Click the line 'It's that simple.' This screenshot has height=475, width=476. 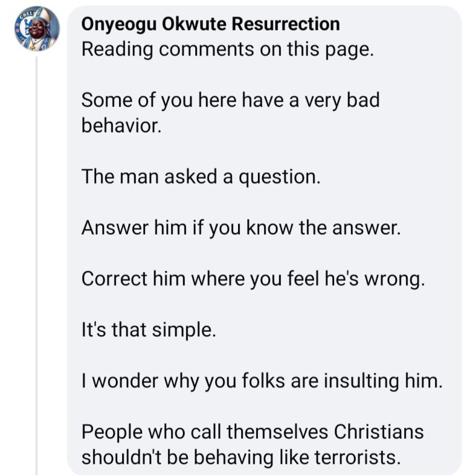point(149,329)
